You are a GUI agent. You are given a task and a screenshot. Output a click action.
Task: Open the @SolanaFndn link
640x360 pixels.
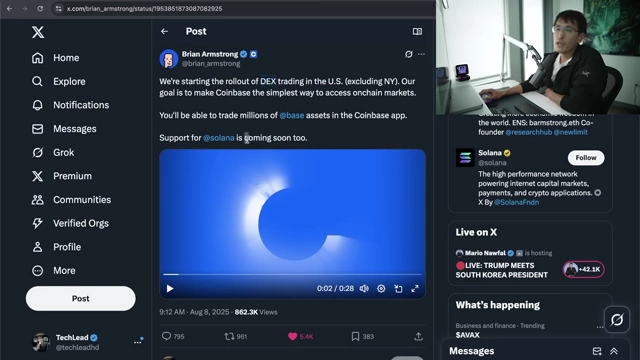(516, 202)
